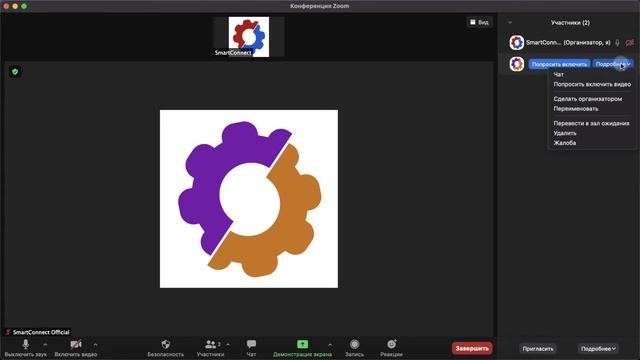Toggle Участники participants panel in toolbar

pos(210,348)
